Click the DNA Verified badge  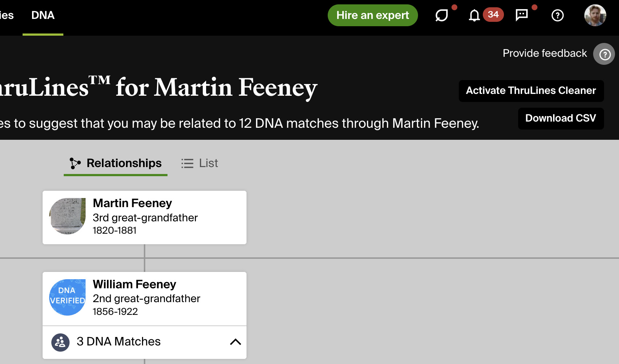[x=67, y=297]
